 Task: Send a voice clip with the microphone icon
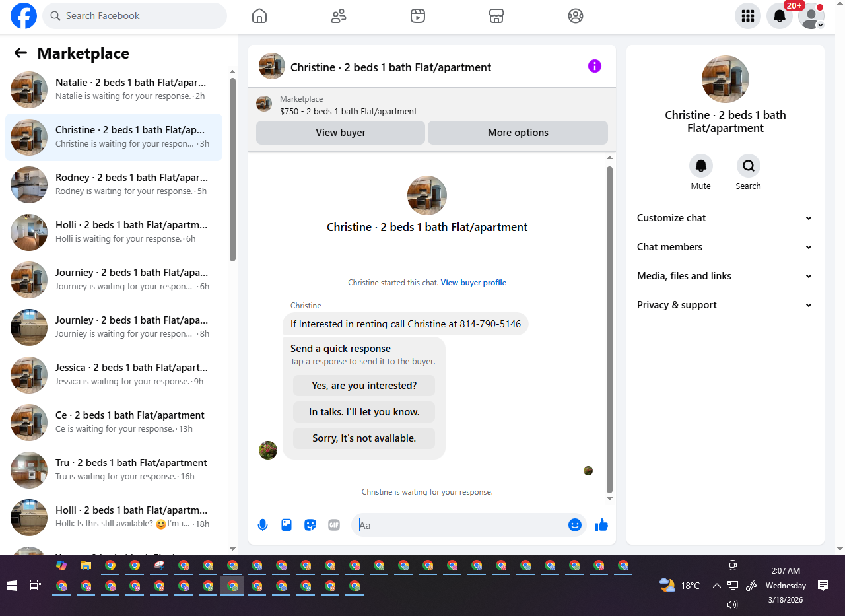[263, 525]
